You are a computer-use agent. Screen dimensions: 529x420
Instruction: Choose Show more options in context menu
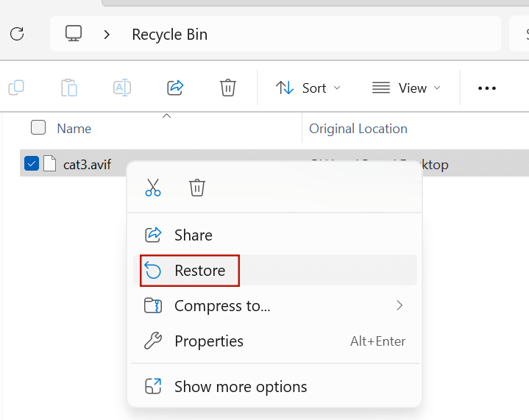click(x=275, y=387)
